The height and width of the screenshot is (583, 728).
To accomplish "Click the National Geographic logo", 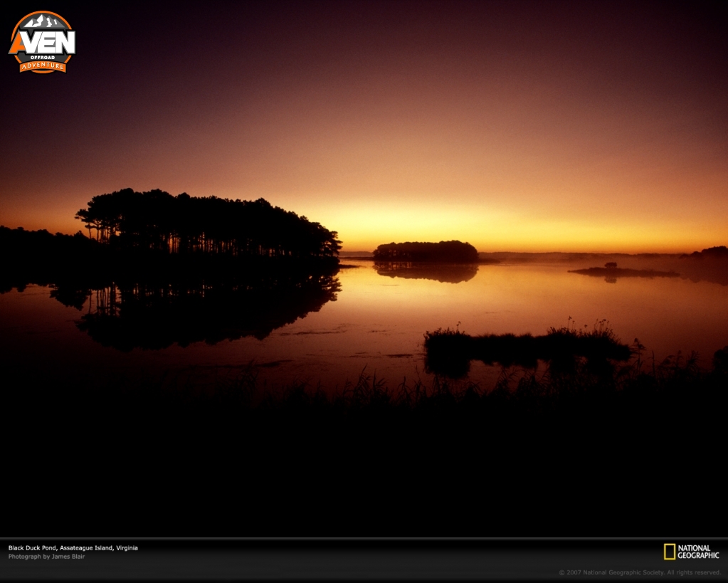I will pyautogui.click(x=691, y=552).
